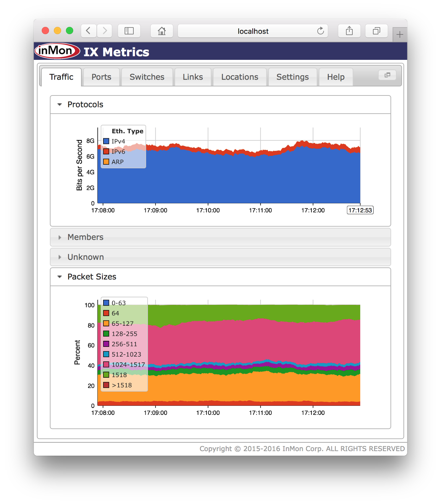This screenshot has width=441, height=504.
Task: Click the browser back arrow button
Action: pos(89,31)
